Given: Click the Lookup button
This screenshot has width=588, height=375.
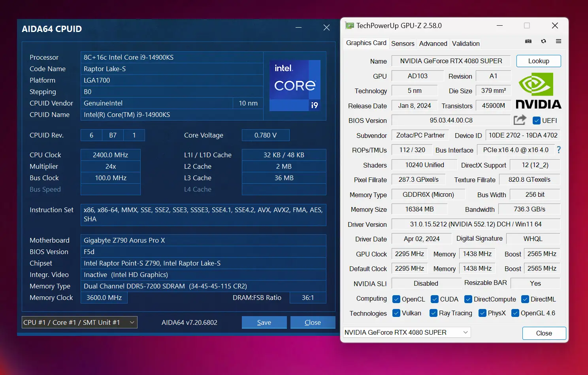Looking at the screenshot, I should 539,61.
